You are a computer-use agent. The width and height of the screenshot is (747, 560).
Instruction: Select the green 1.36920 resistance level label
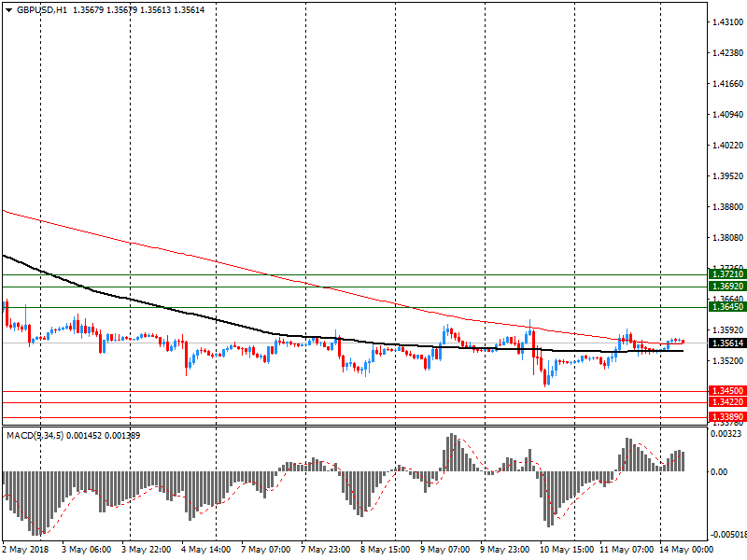[x=727, y=287]
